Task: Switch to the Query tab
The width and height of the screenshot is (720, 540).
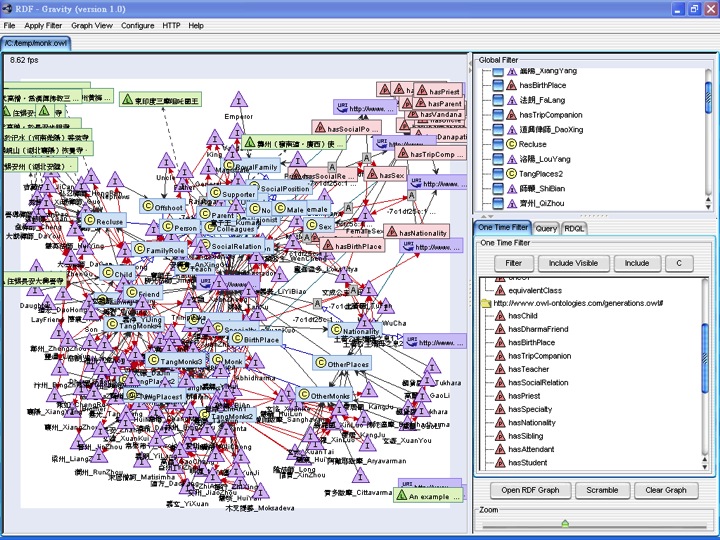Action: pyautogui.click(x=546, y=228)
